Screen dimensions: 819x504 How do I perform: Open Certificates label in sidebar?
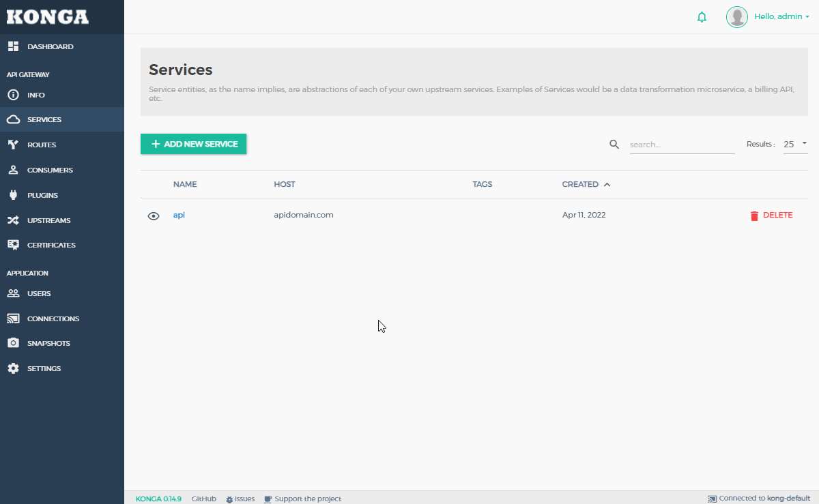pos(51,245)
